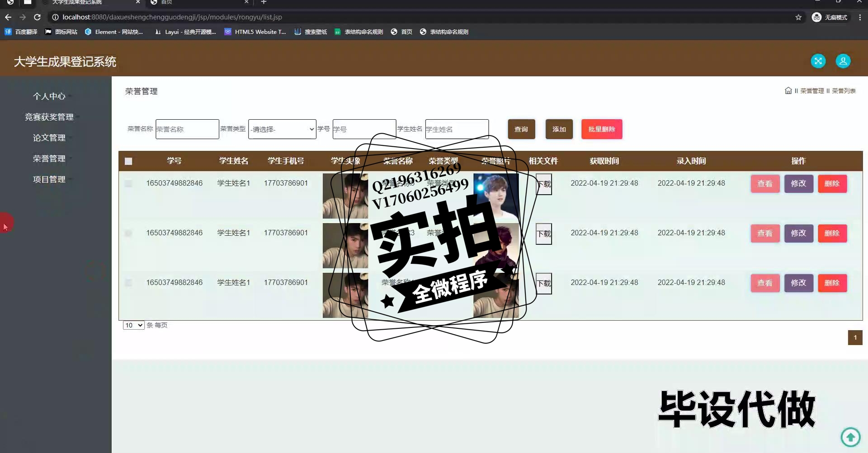Click the 无痕模式 incognito indicator
Screen dimensions: 868x453
point(830,17)
